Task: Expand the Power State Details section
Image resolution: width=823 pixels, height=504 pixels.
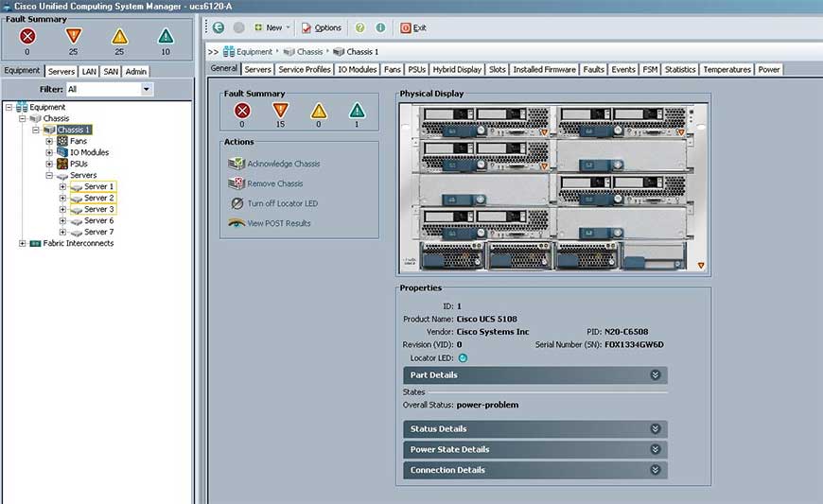Action: (535, 449)
